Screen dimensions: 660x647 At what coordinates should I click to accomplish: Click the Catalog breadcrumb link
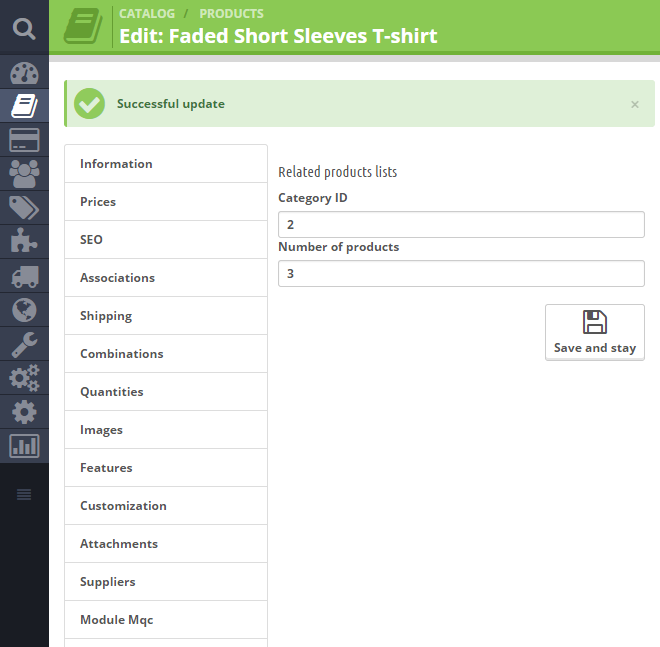147,14
